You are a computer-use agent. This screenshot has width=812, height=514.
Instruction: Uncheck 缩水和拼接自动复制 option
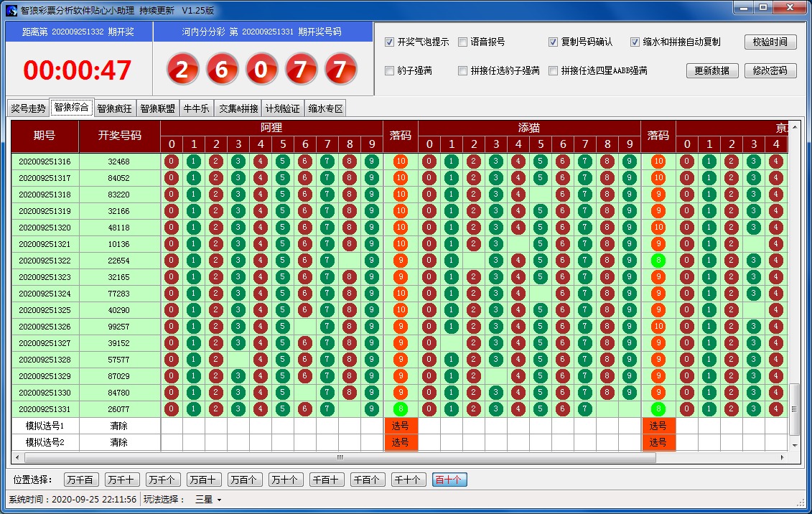tap(635, 42)
